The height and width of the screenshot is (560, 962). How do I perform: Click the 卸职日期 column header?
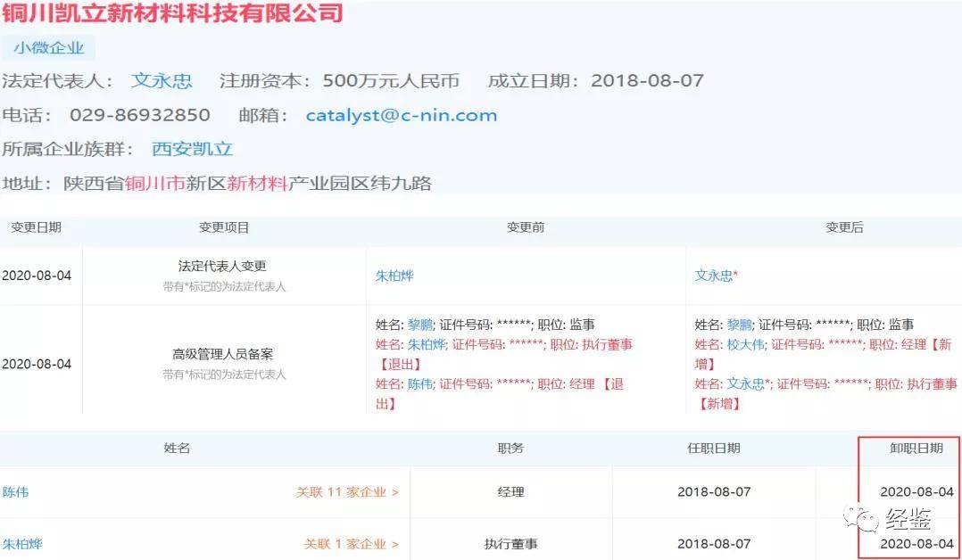[x=916, y=449]
